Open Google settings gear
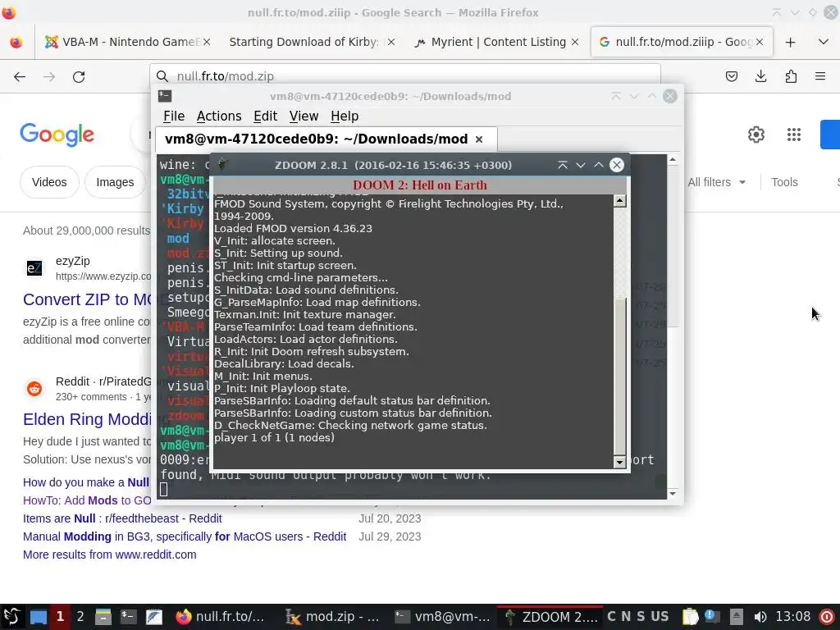The width and height of the screenshot is (840, 630). (x=756, y=135)
